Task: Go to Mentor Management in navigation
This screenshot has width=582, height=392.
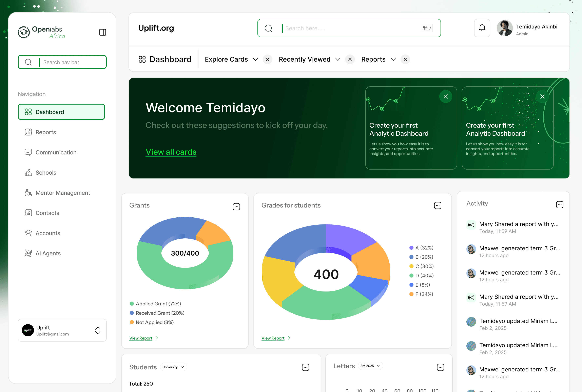Action: click(x=63, y=193)
